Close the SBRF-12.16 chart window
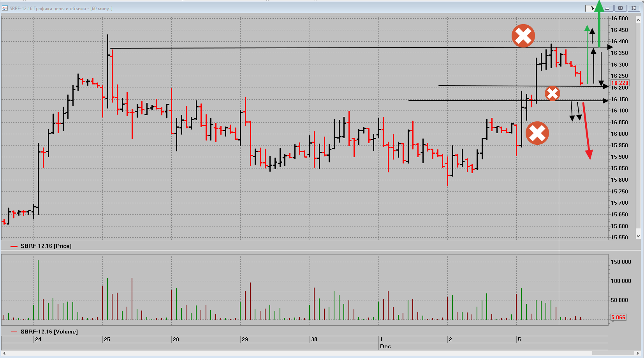Viewport: 644px width, 358px height. tap(633, 8)
